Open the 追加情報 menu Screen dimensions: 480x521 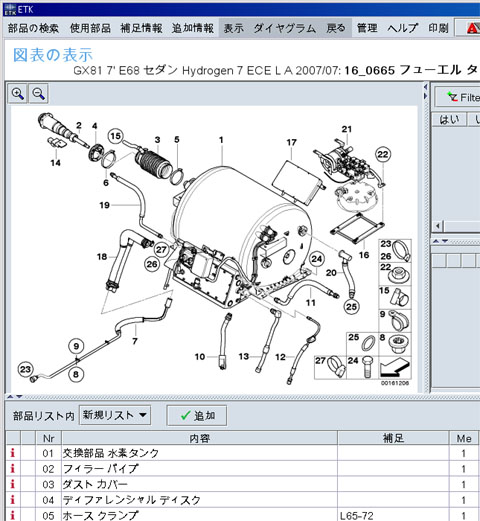(x=193, y=28)
